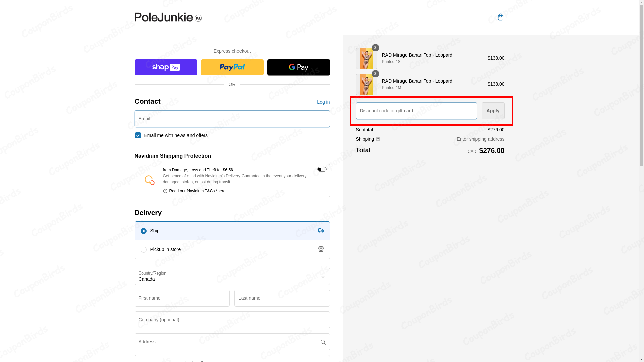Screen dimensions: 644x362
Task: Open the shopping bag cart icon
Action: tap(500, 17)
